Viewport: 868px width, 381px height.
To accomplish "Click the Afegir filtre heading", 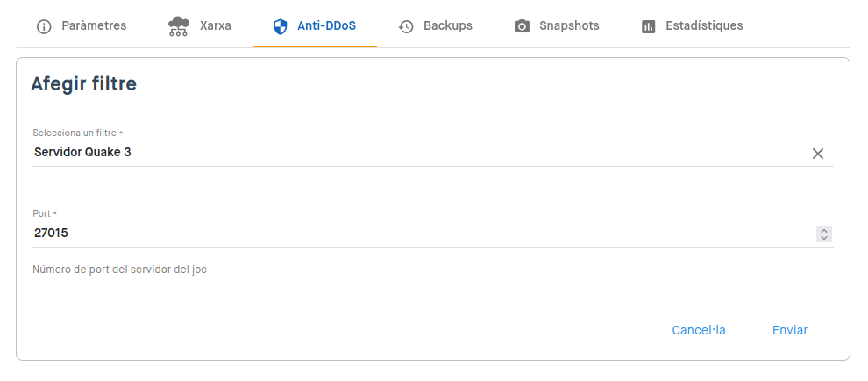I will (83, 84).
